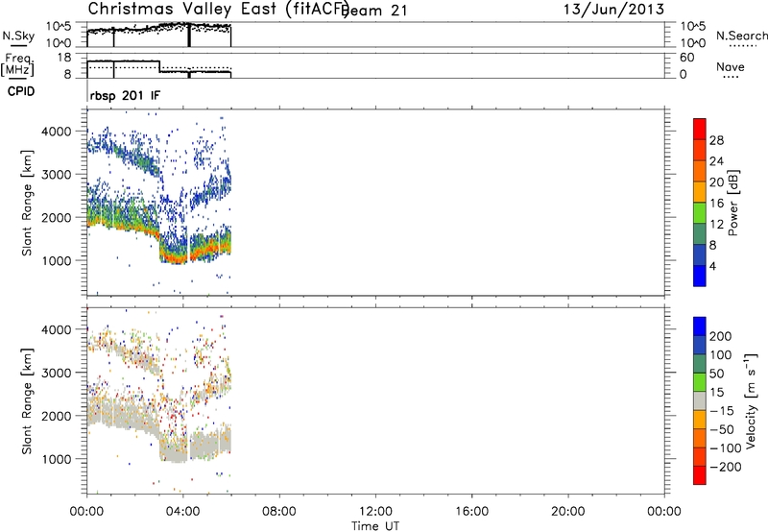Image resolution: width=768 pixels, height=532 pixels.
Task: Click the '12:00' time axis tick label
Action: point(375,512)
